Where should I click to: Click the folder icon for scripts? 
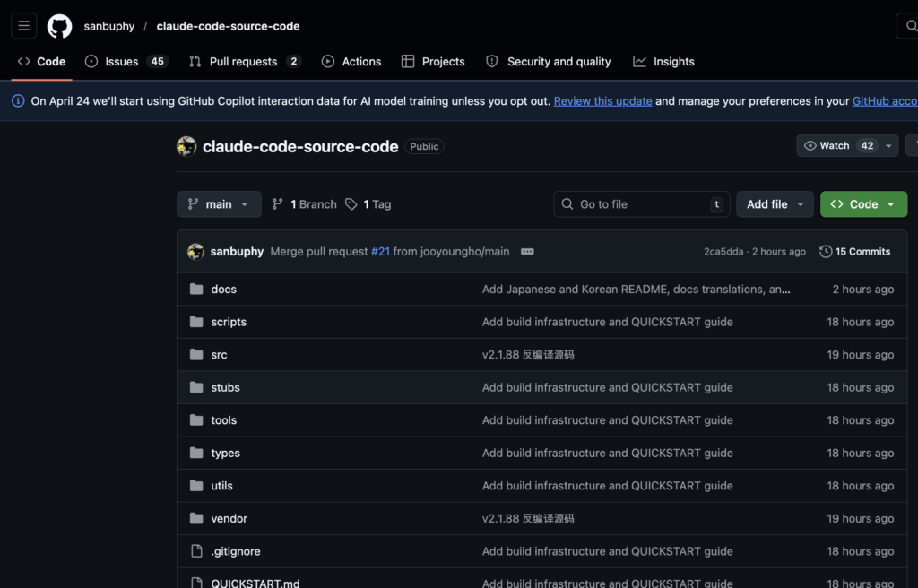[x=196, y=322]
